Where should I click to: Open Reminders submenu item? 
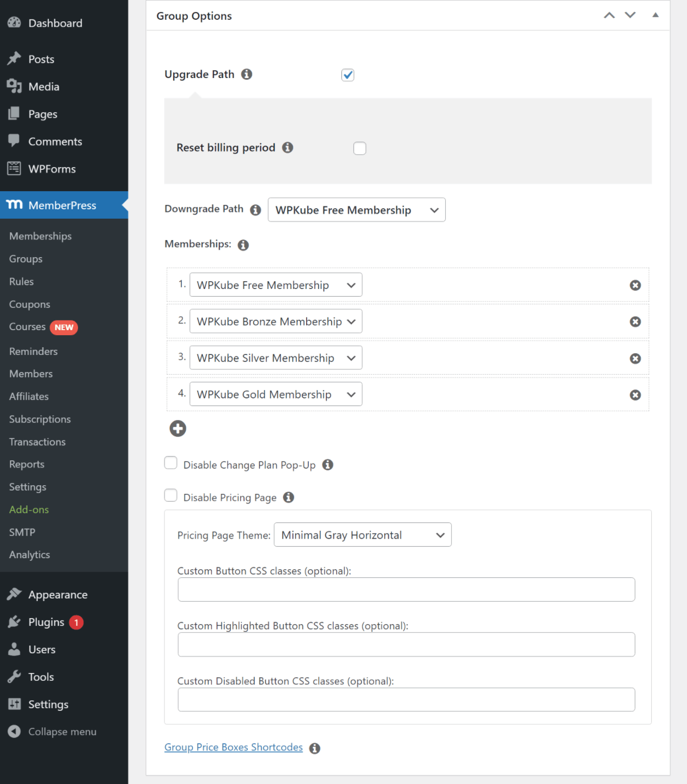tap(33, 351)
